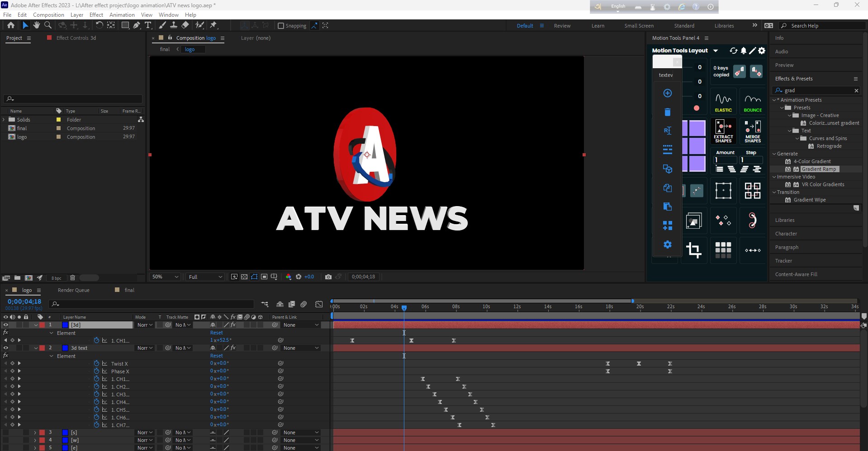Select the Hand tool

tap(37, 25)
